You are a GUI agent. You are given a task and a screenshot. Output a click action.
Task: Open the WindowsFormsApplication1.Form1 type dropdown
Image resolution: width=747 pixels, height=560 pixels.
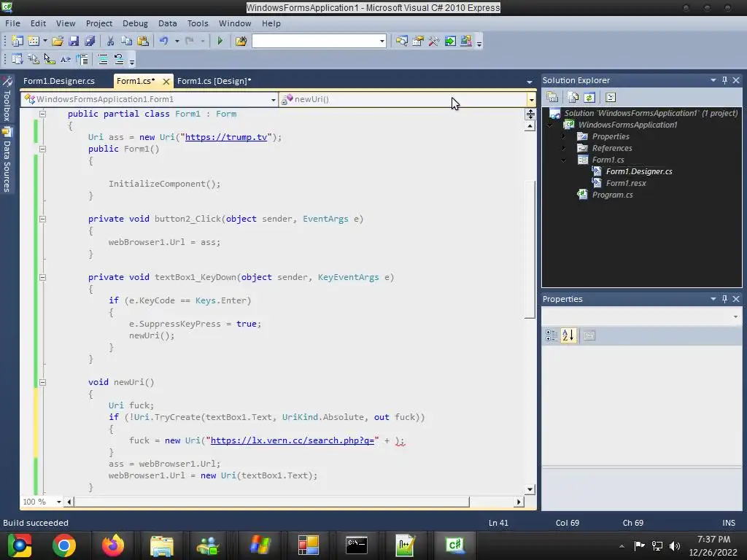(x=273, y=99)
